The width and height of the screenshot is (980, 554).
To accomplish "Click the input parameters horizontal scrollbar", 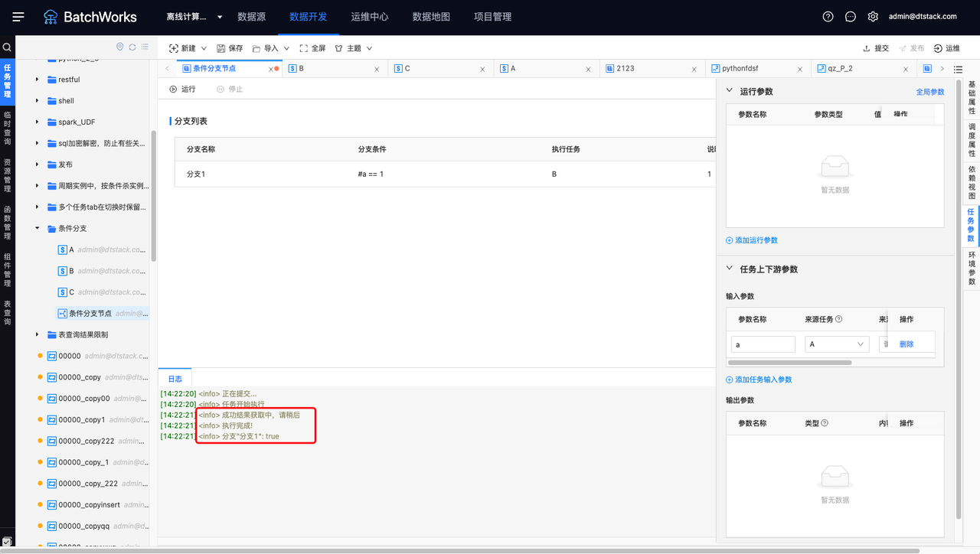I will 790,363.
